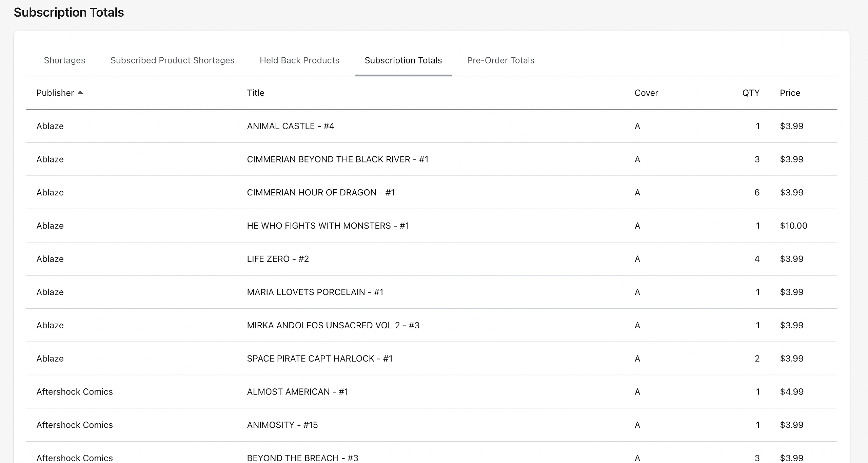Click quantity 3 for CIMMERIAN BEYOND THE BLACK RIVER
This screenshot has width=868, height=463.
pos(757,159)
